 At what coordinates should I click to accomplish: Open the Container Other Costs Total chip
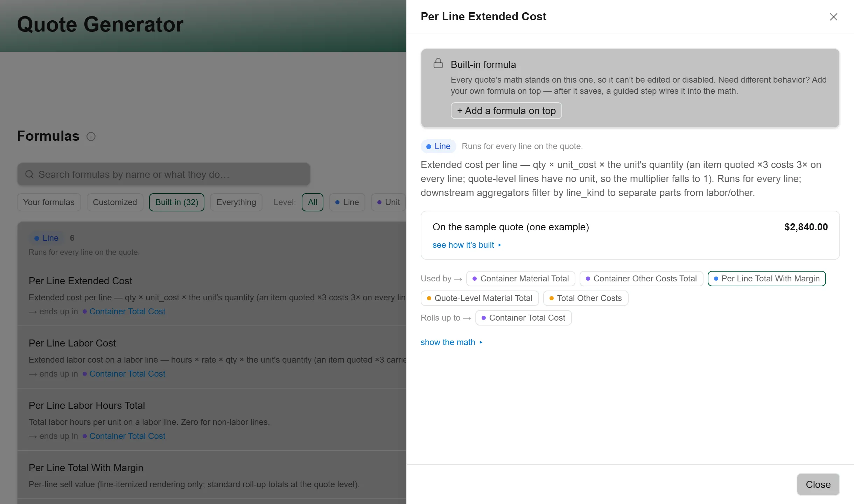[x=641, y=279]
